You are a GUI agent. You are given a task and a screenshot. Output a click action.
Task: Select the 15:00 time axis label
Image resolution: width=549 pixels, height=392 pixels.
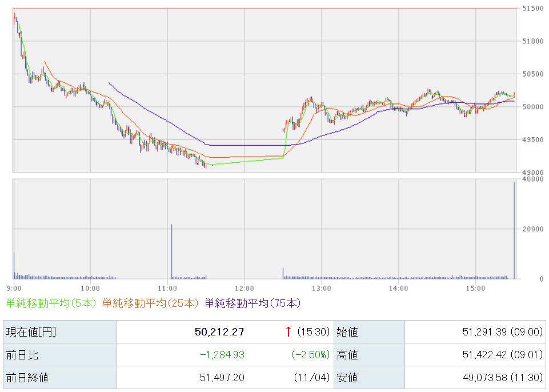pyautogui.click(x=475, y=287)
